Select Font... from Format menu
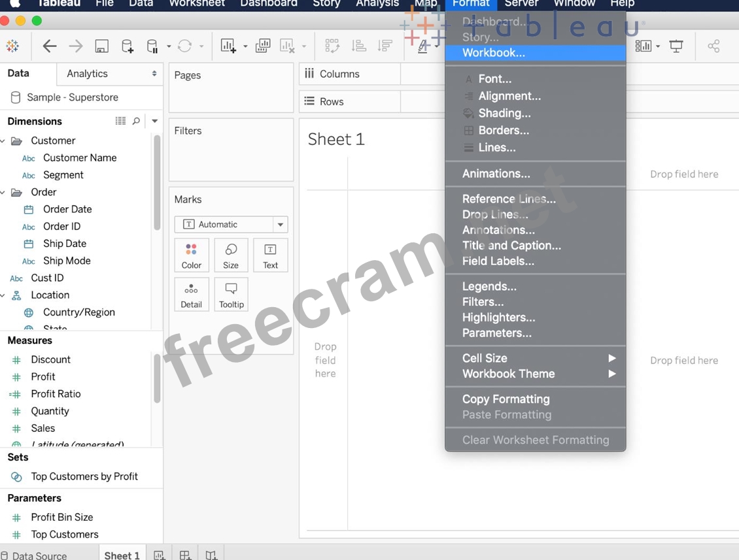This screenshot has height=560, width=739. [536, 78]
